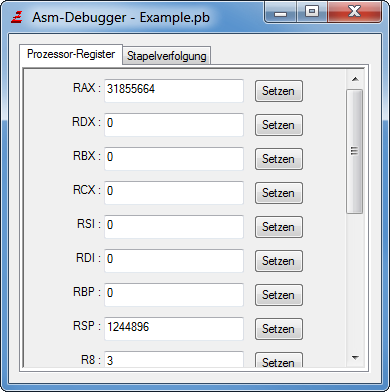Click the RAX label

tap(87, 88)
